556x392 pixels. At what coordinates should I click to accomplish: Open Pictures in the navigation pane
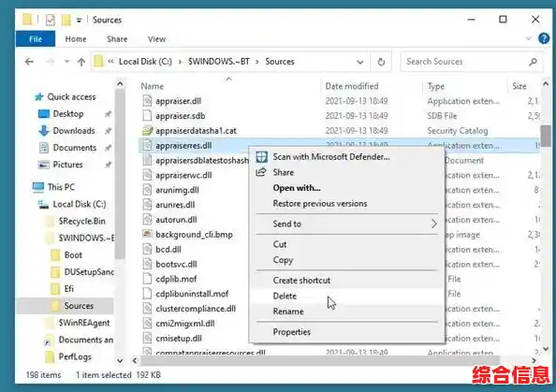pos(67,165)
